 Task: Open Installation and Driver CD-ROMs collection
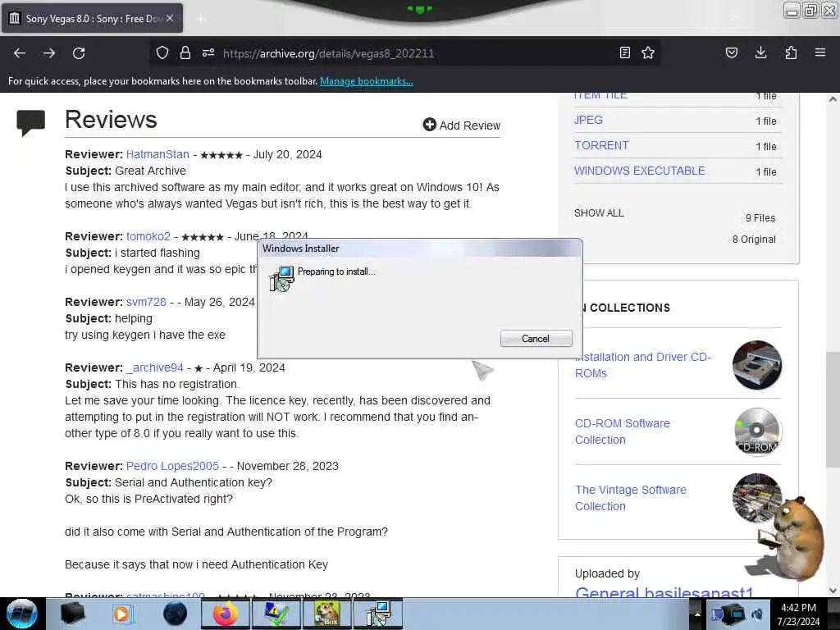(643, 365)
